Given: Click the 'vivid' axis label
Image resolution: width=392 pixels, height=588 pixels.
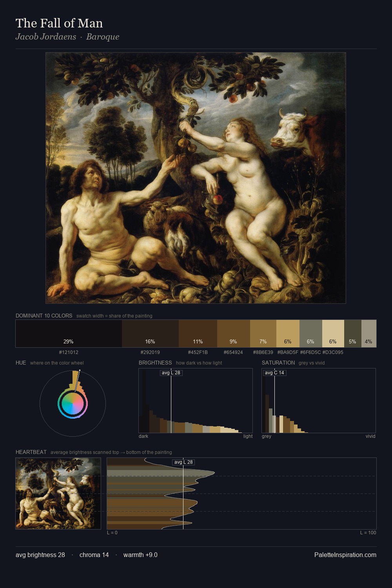Looking at the screenshot, I should tap(370, 436).
